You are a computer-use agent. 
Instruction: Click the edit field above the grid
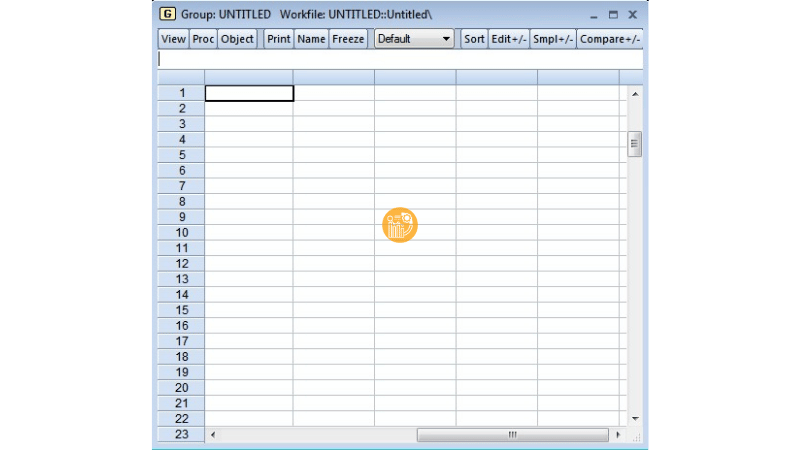coord(400,59)
